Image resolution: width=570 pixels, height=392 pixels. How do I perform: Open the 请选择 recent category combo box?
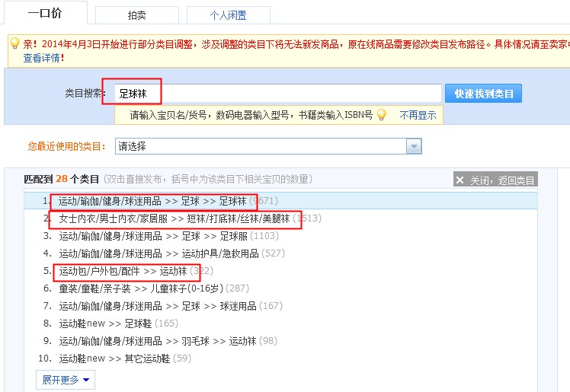(x=268, y=146)
